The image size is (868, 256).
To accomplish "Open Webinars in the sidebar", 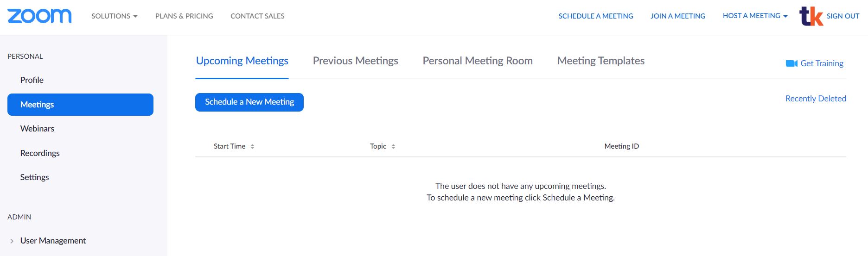I will coord(37,129).
